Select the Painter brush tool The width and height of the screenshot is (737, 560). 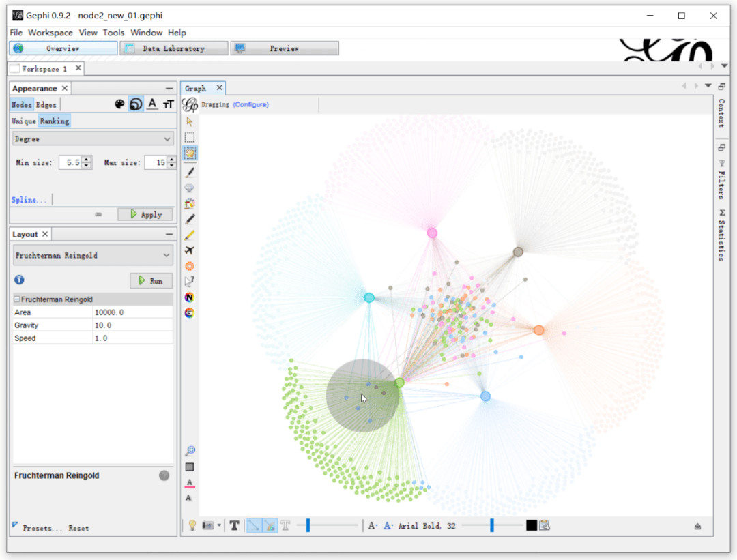click(x=190, y=173)
